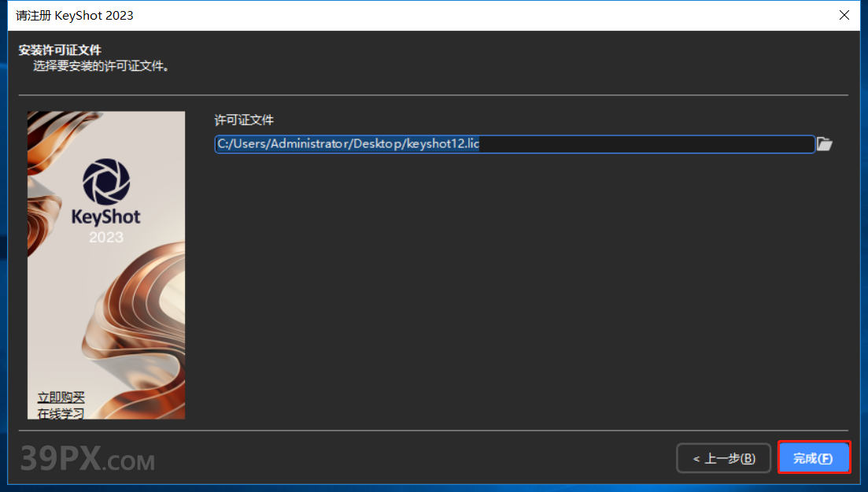Click Administrator in the license path
The image size is (868, 492).
click(309, 144)
